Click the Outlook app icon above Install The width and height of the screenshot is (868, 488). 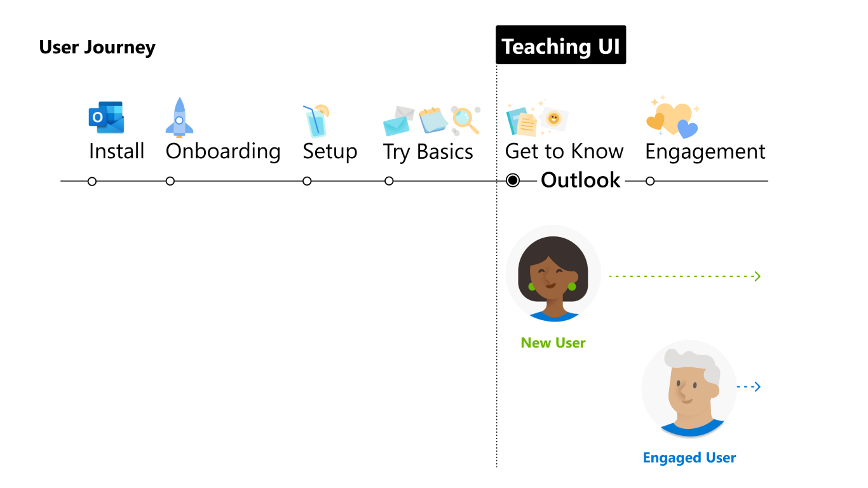[x=106, y=117]
